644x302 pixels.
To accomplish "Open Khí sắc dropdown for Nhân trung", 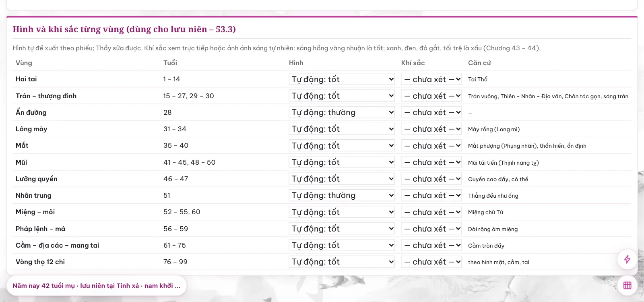I will [431, 195].
